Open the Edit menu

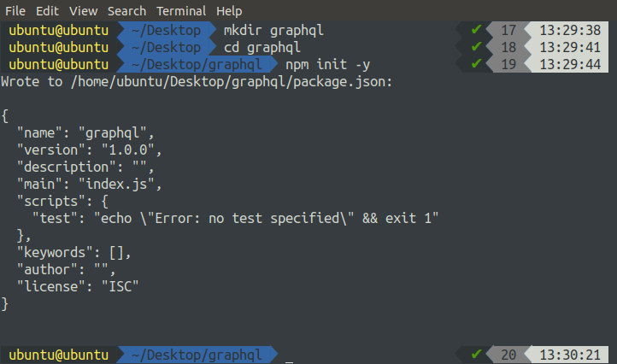[x=48, y=11]
